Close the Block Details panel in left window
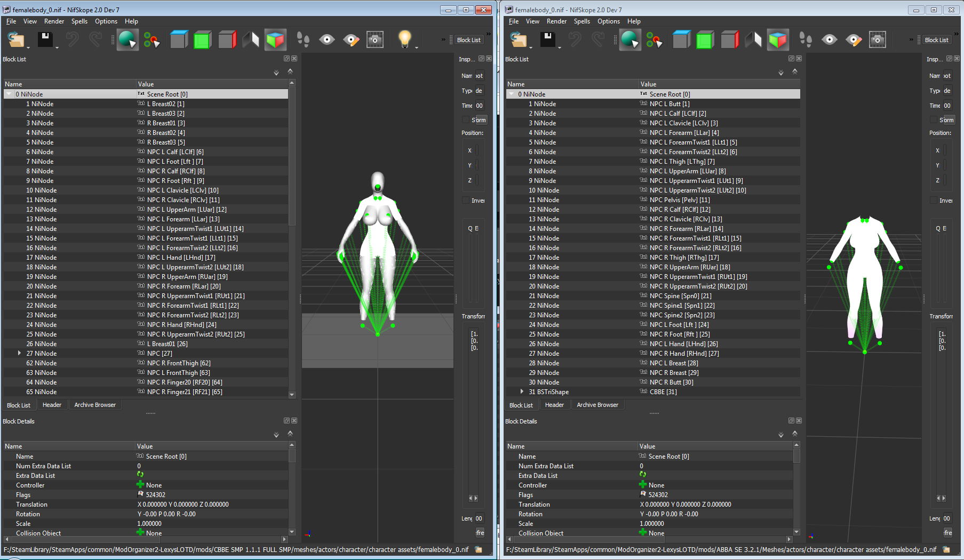Viewport: 964px width, 560px height. 294,421
